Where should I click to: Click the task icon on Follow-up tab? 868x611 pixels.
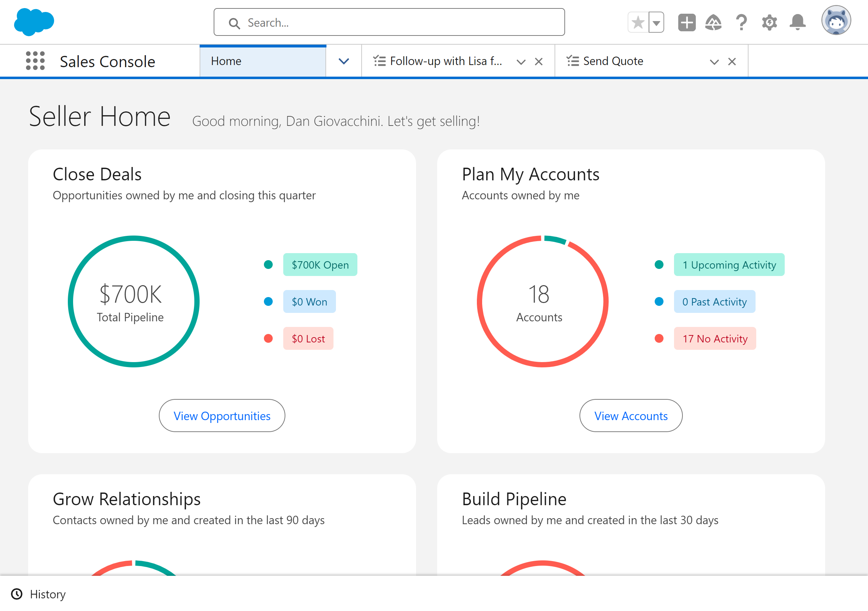click(x=380, y=61)
